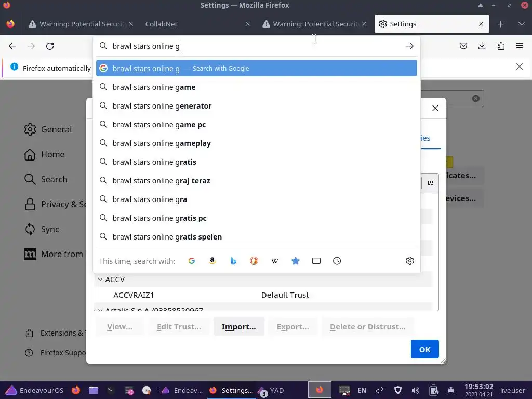This screenshot has width=532, height=399.
Task: Click the column picker icon in the certificate list
Action: (x=431, y=183)
